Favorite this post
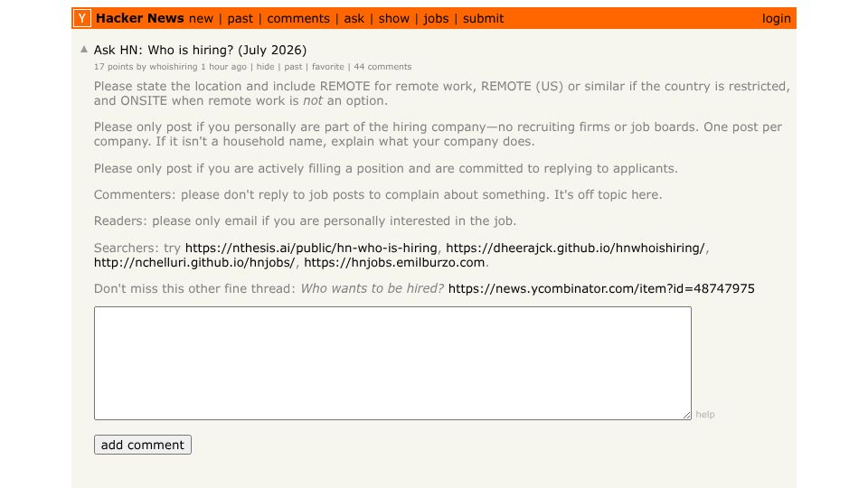Viewport: 868px width, 488px height. (327, 66)
